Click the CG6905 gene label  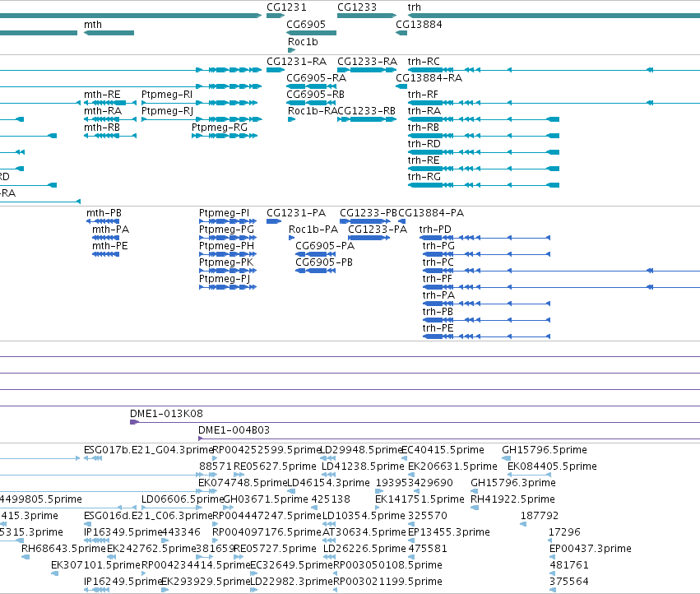(x=306, y=25)
